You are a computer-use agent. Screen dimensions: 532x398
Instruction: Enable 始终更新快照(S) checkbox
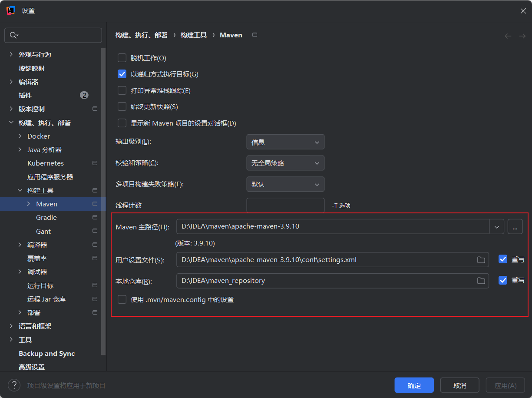pos(122,106)
